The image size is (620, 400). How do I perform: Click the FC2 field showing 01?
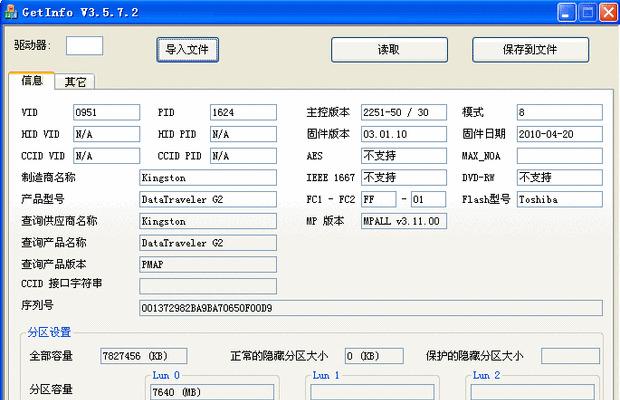[x=429, y=199]
